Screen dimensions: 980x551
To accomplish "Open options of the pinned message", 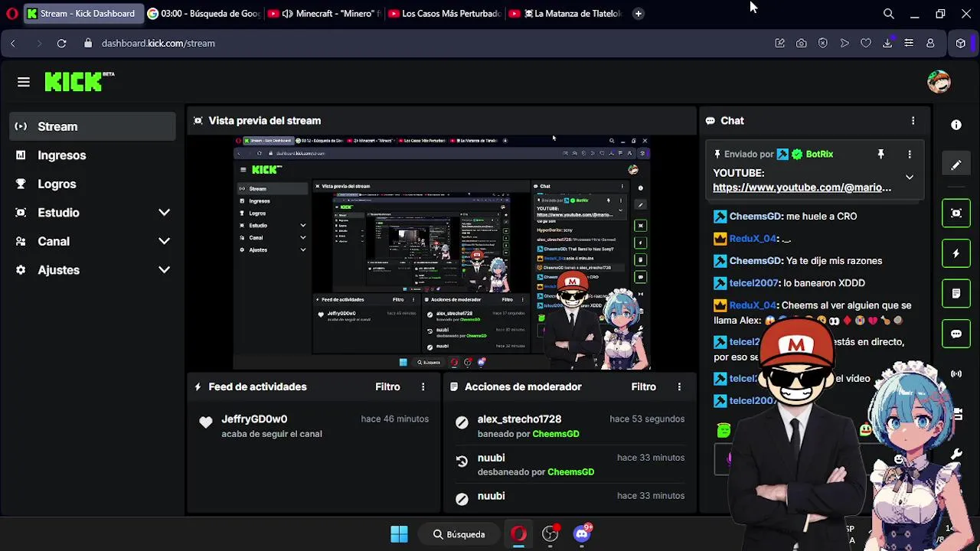I will tap(910, 155).
